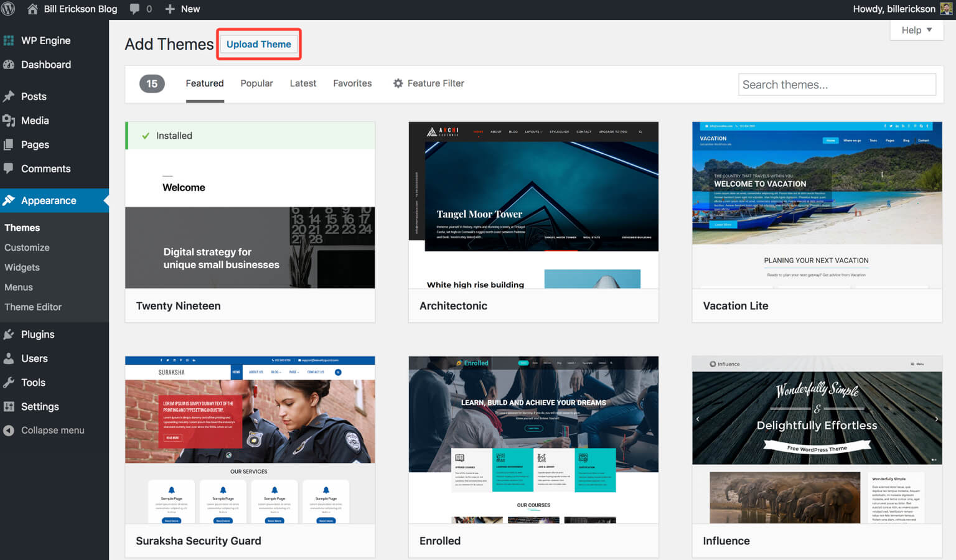Screen dimensions: 956x560
Task: Click the Posts pushpin icon
Action: coord(9,96)
